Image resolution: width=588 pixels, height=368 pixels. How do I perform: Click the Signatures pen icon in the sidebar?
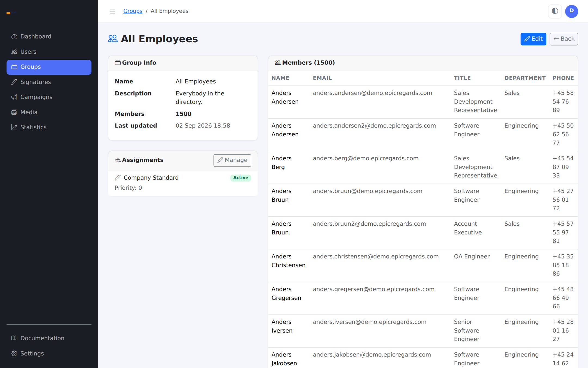14,82
